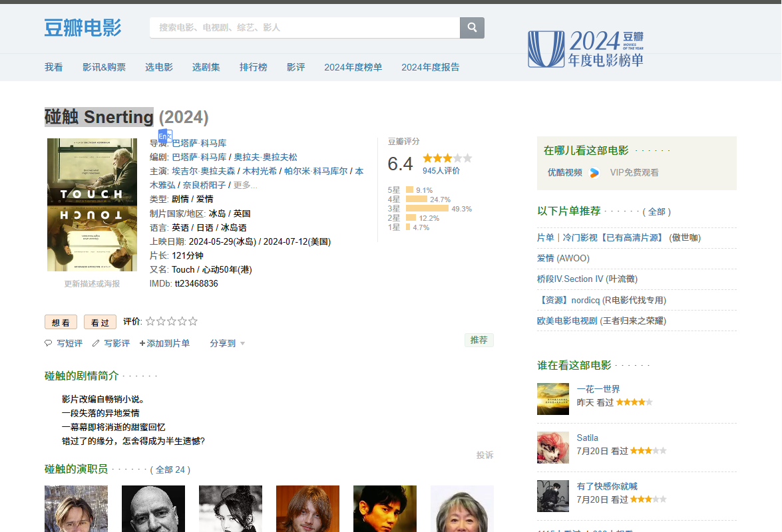Rate the movie four stars

coord(182,321)
